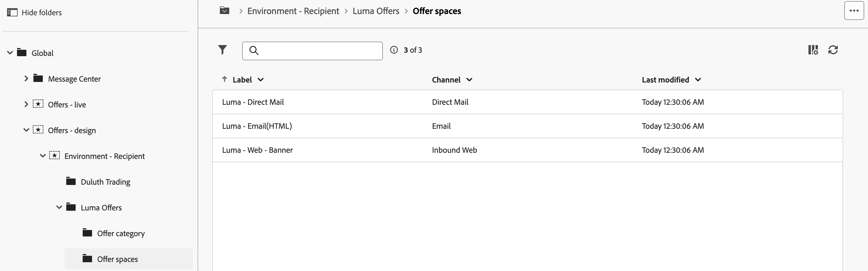Click the Environment - Recipient starred icon
Image resolution: width=868 pixels, height=271 pixels.
(55, 155)
